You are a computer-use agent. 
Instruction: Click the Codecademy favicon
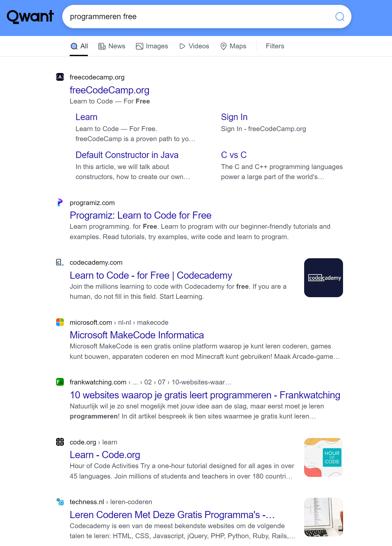[60, 262]
